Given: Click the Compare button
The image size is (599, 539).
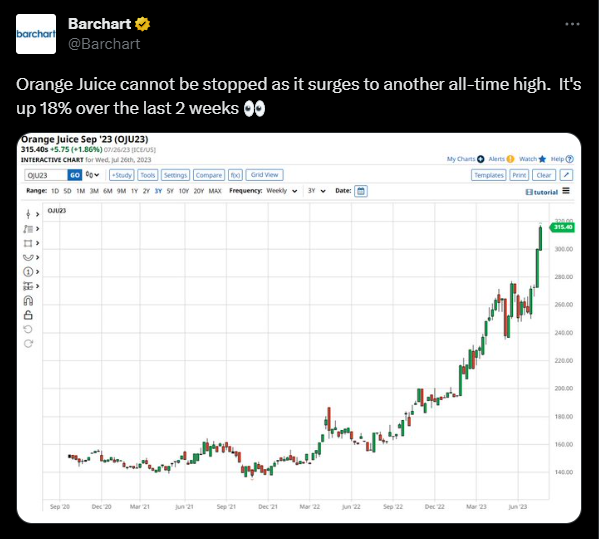Looking at the screenshot, I should pyautogui.click(x=209, y=175).
